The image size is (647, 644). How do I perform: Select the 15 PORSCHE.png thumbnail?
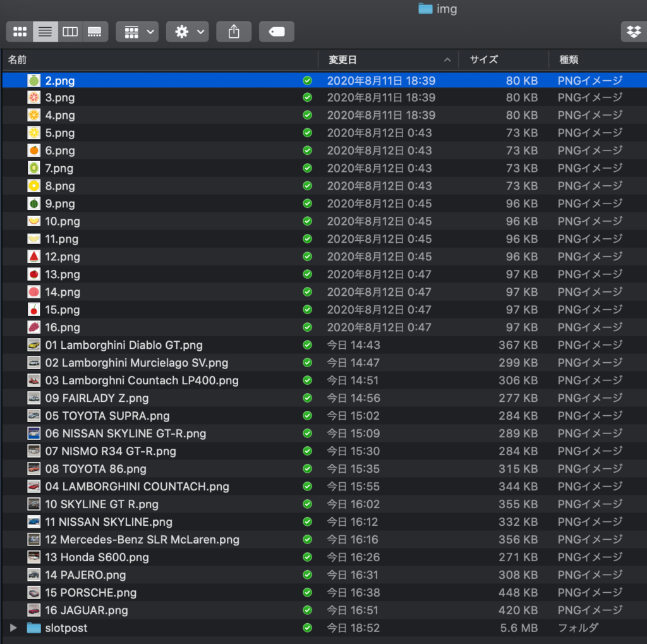point(34,593)
